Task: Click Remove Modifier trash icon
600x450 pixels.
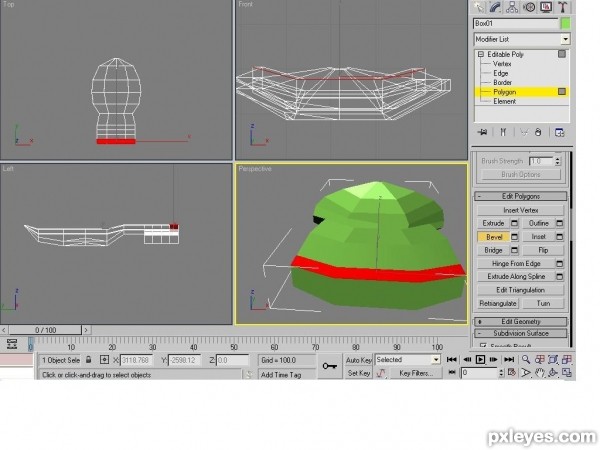Action: point(538,132)
